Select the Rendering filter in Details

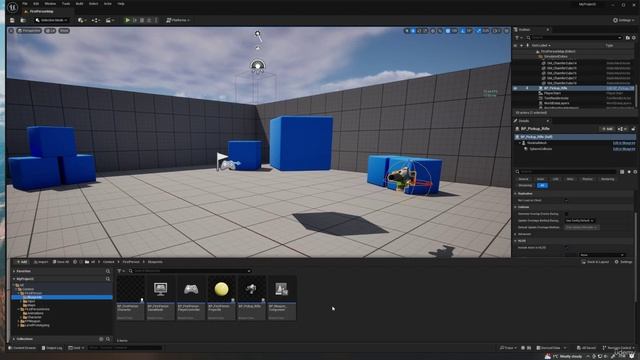click(607, 179)
